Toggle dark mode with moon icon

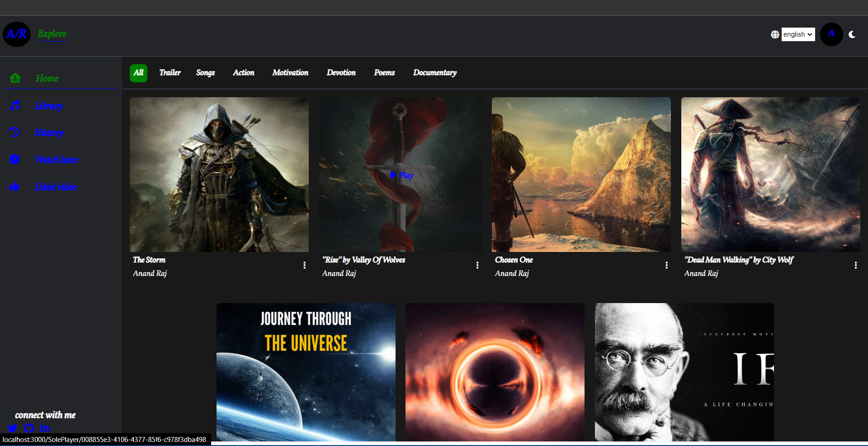852,34
